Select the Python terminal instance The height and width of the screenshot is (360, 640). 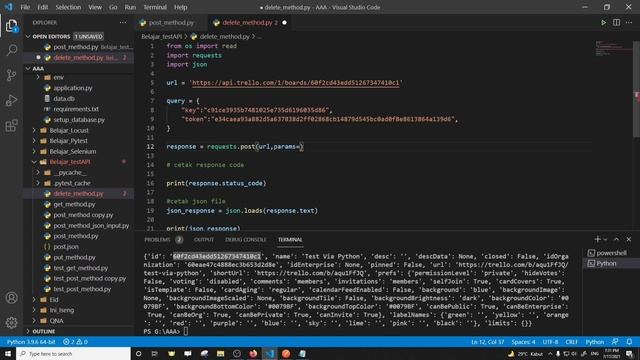tap(611, 264)
